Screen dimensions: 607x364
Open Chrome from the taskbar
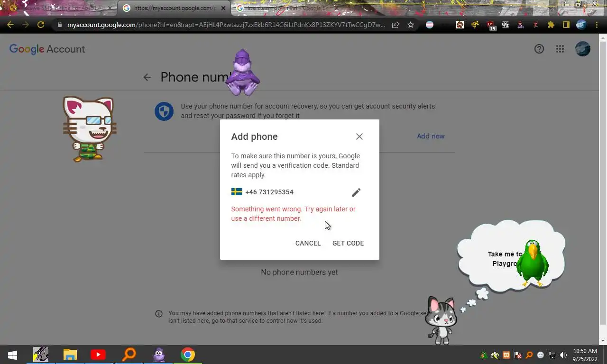188,355
